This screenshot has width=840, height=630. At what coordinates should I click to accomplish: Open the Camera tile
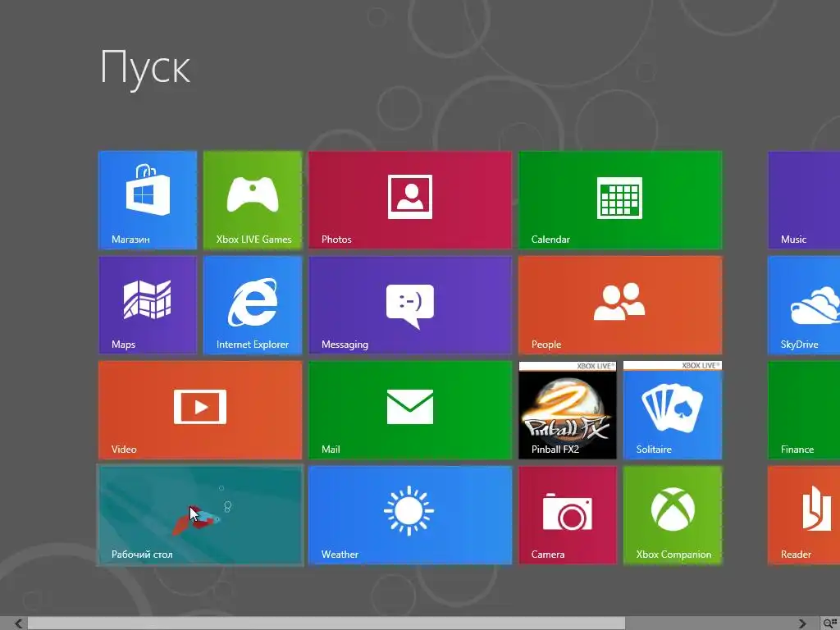click(568, 515)
